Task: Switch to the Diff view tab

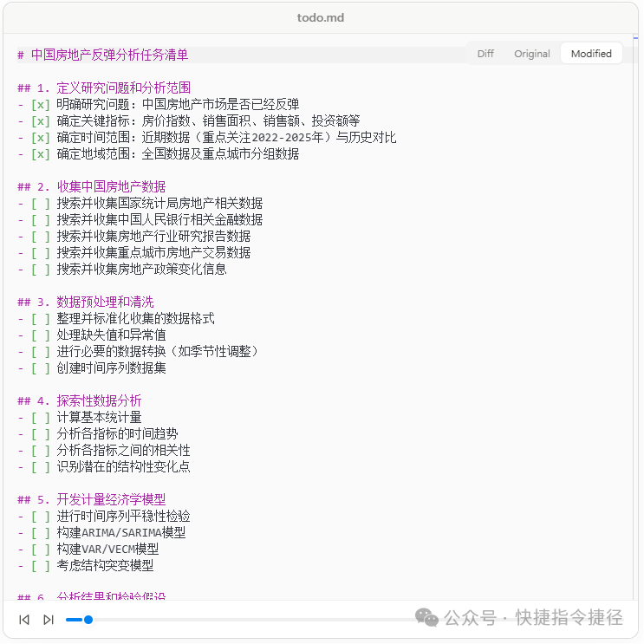Action: [485, 54]
